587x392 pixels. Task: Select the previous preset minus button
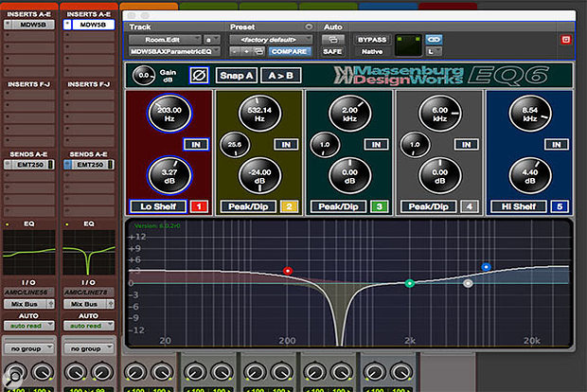[x=235, y=52]
